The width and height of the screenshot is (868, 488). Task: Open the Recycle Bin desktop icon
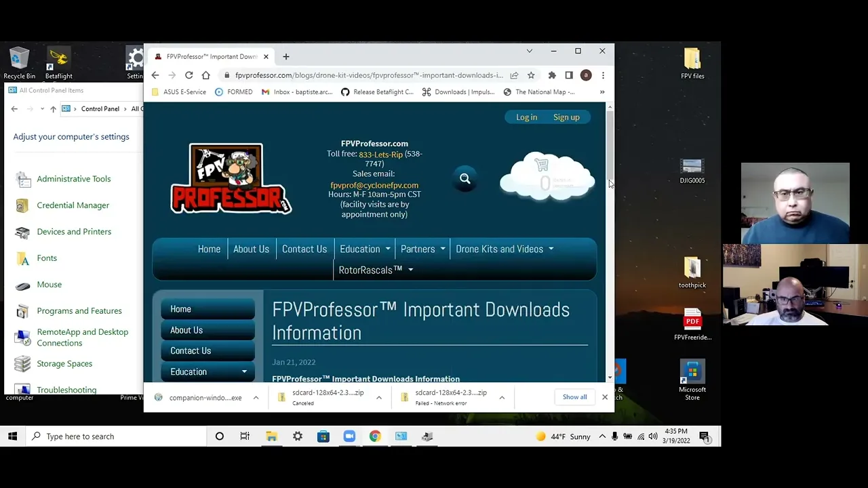(x=19, y=63)
